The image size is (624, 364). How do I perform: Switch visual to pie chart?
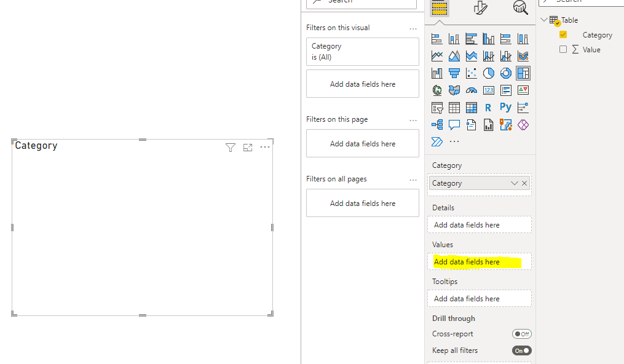[489, 73]
